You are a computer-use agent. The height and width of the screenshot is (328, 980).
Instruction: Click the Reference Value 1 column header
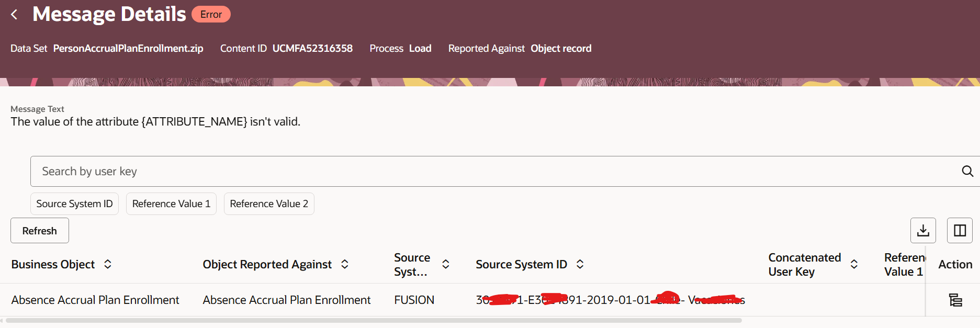pos(905,265)
